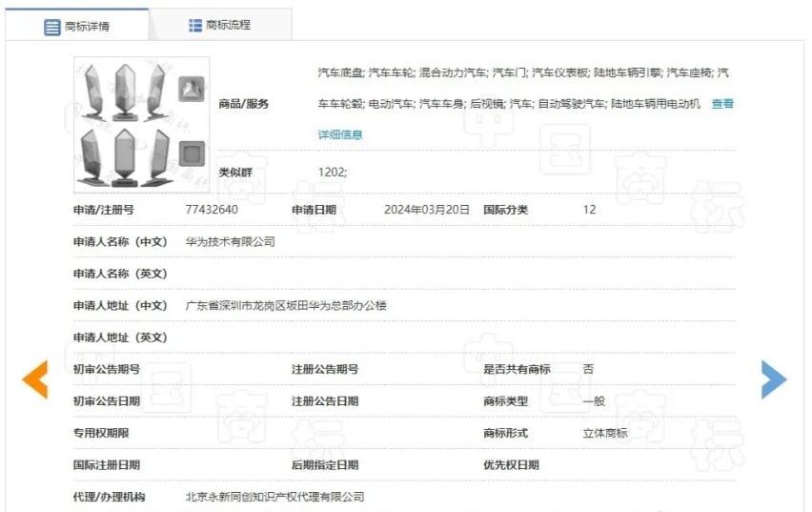Click the 国际注册日期 label
This screenshot has width=812, height=512.
click(107, 465)
